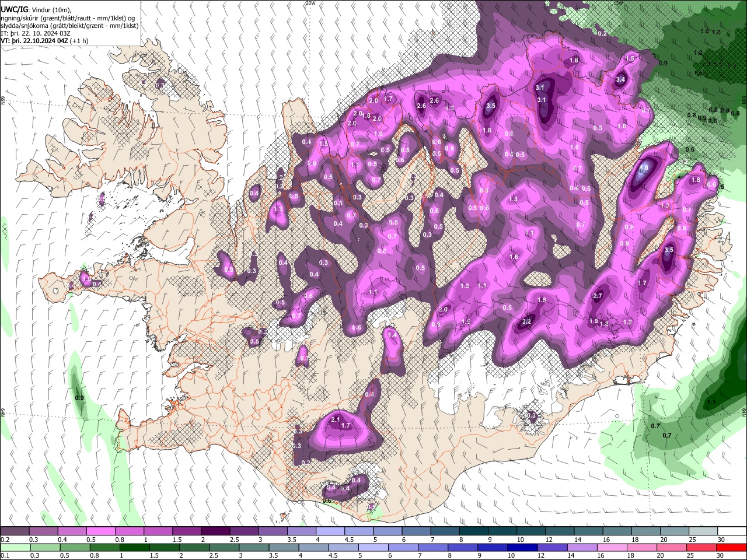This screenshot has height=560, width=747.
Task: Pick the bright red swatch ending the rain legend
Action: tap(731, 548)
